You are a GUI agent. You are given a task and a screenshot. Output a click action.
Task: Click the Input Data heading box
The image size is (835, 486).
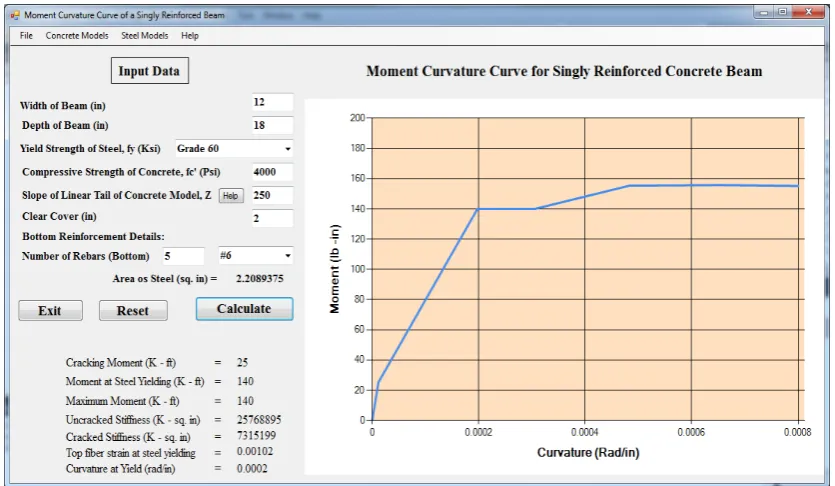coord(150,71)
